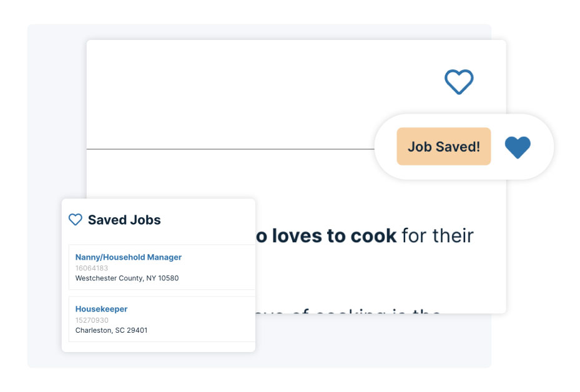Click the Saved Jobs heart icon
The image size is (580, 392).
coord(76,220)
